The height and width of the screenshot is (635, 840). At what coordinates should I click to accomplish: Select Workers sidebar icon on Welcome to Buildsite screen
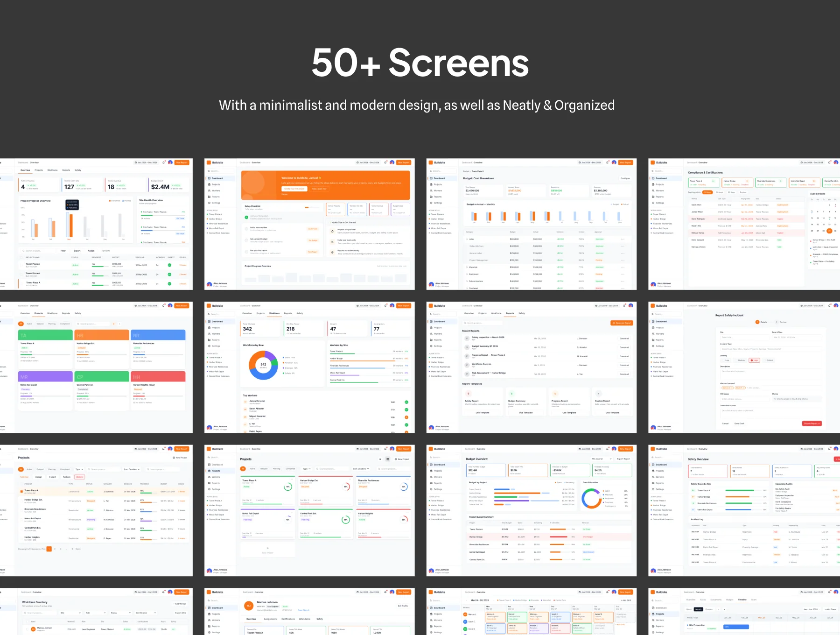(x=210, y=190)
